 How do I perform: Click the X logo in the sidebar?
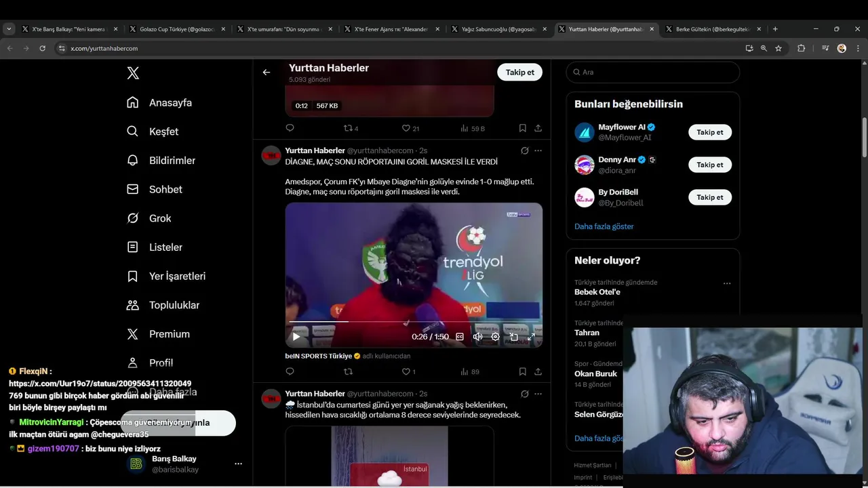tap(133, 73)
